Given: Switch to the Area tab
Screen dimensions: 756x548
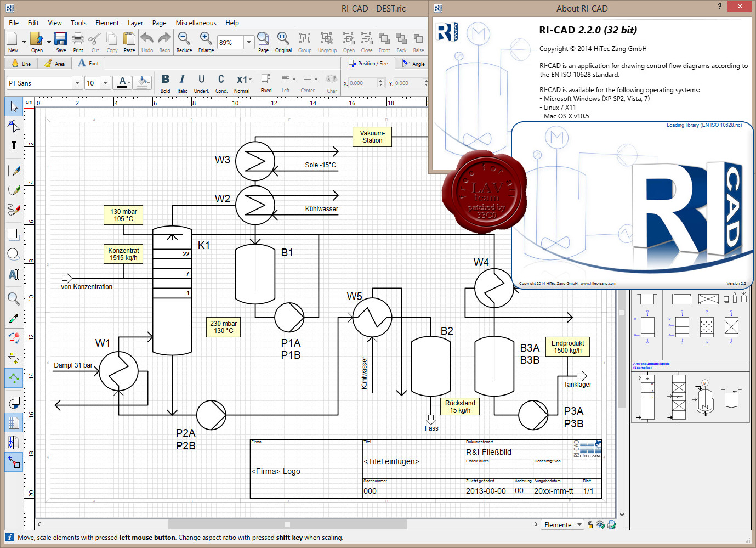Looking at the screenshot, I should (x=55, y=64).
